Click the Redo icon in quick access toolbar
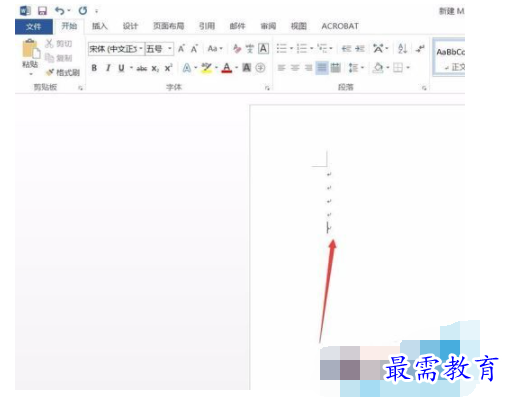 click(83, 11)
